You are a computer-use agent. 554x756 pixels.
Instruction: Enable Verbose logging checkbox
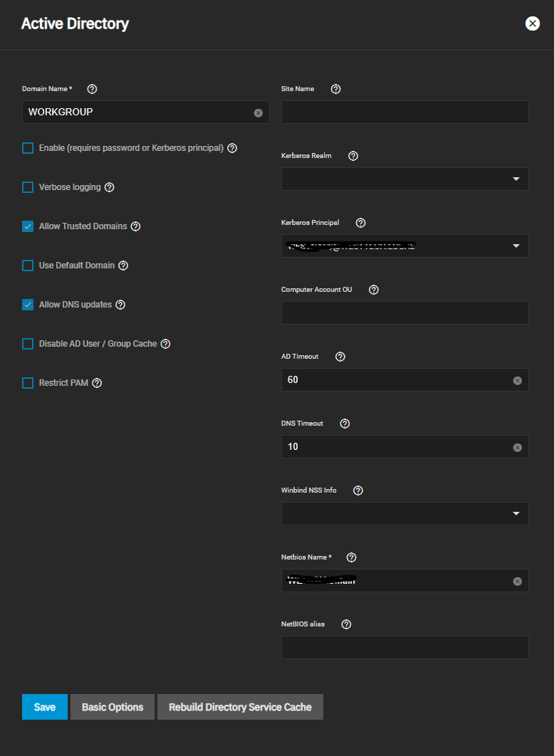(28, 187)
